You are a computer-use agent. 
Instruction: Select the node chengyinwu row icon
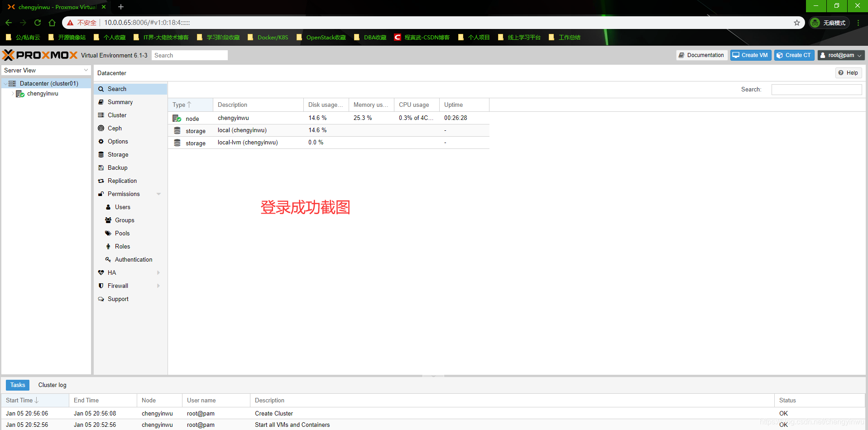coord(177,119)
